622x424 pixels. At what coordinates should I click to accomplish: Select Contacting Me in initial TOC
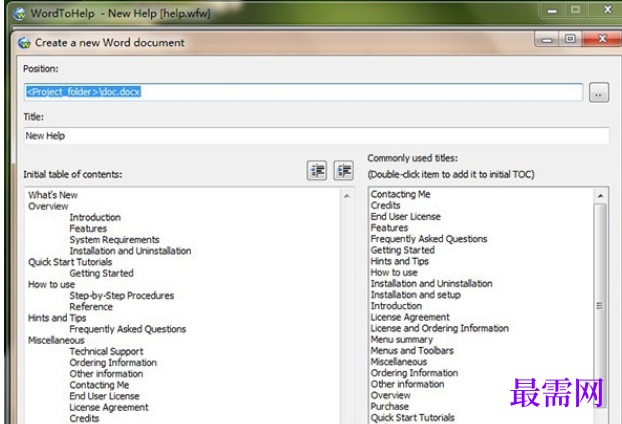click(99, 385)
